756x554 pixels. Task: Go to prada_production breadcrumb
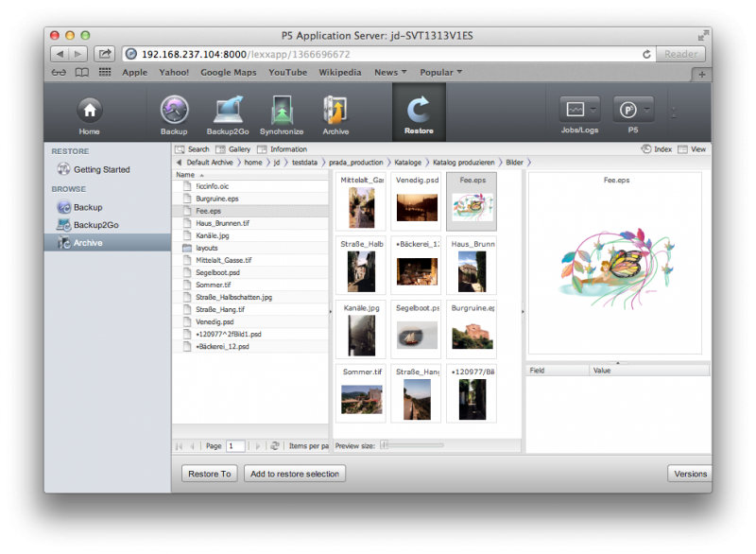(x=356, y=163)
